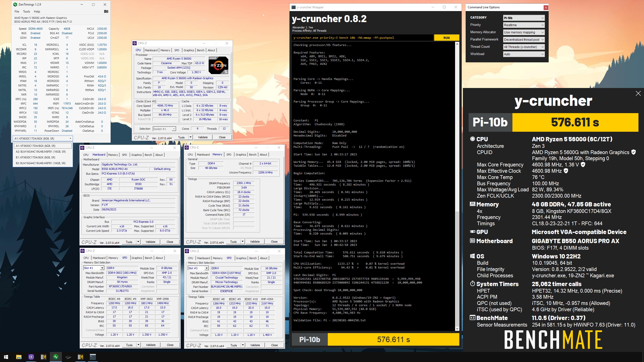This screenshot has height=362, width=644.
Task: Open ZenTimings Tools menu
Action: click(x=26, y=11)
